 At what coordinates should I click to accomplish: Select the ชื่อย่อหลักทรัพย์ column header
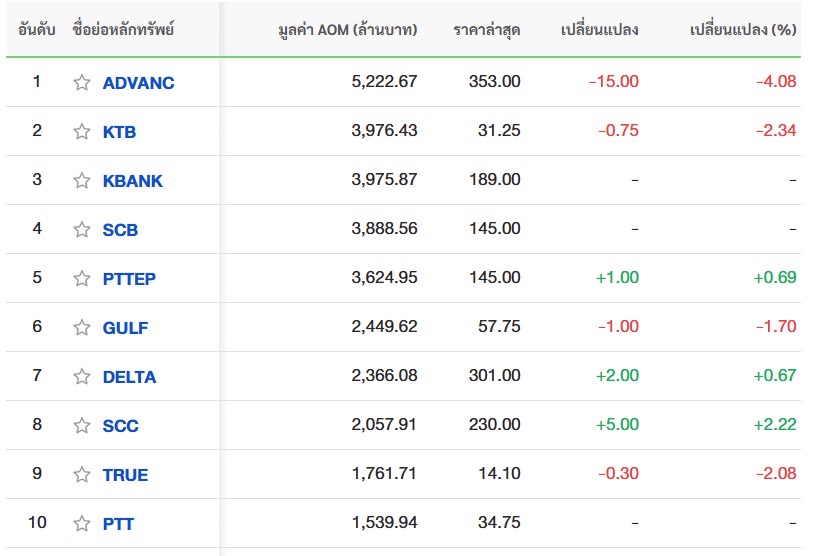click(x=124, y=29)
